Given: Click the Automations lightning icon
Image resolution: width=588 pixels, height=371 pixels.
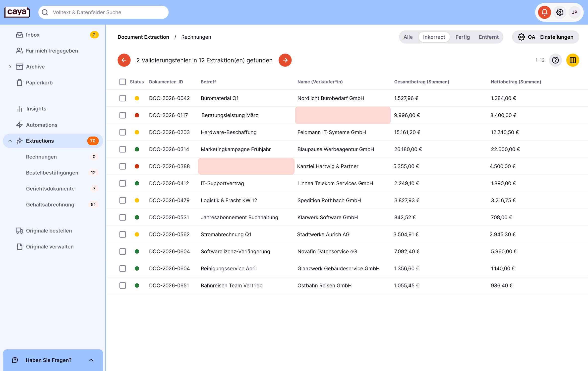Looking at the screenshot, I should coord(19,125).
